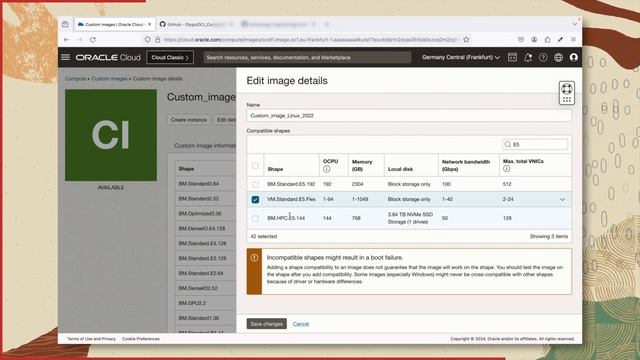Click the life-ring support widget icon
Viewport: 640px width, 360px height.
[567, 89]
